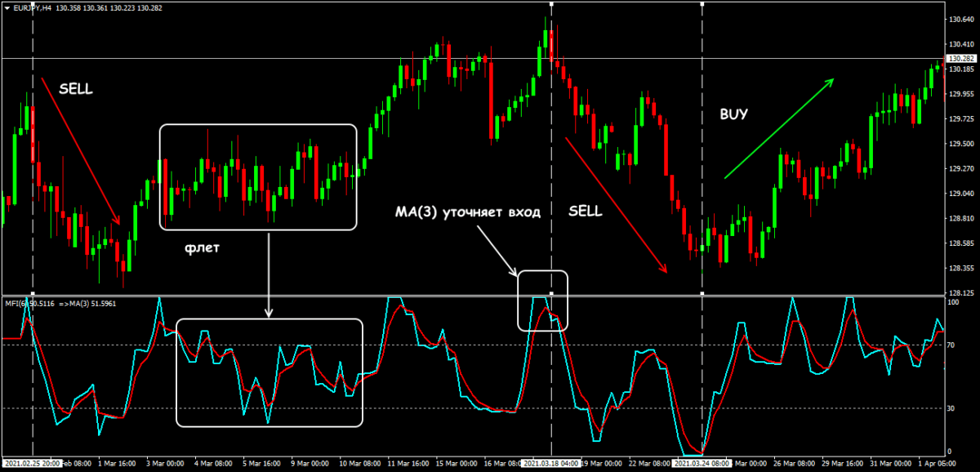Click the triangle icon beside EURJPY,H4 title

tap(7, 7)
